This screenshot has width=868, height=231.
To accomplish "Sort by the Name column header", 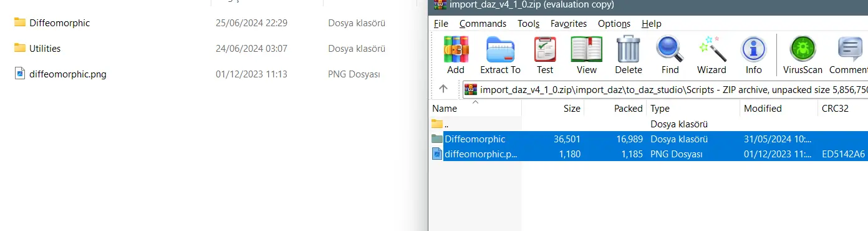I will pos(475,108).
